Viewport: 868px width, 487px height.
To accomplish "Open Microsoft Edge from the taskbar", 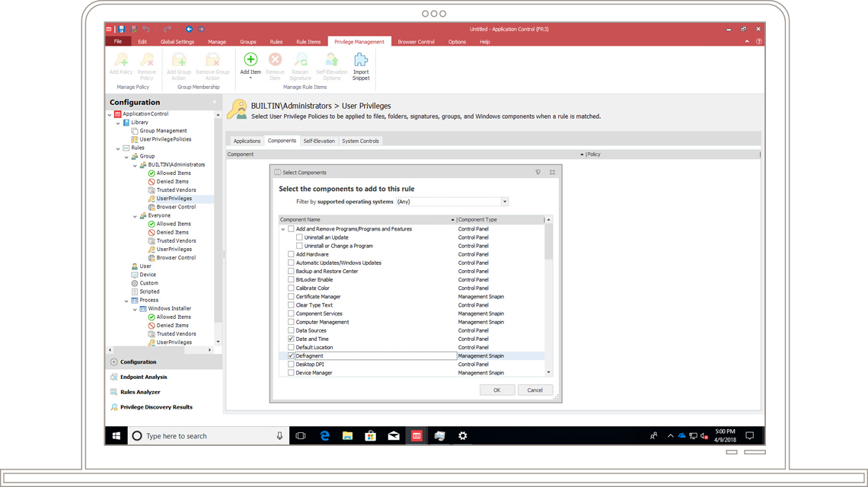I will 325,436.
